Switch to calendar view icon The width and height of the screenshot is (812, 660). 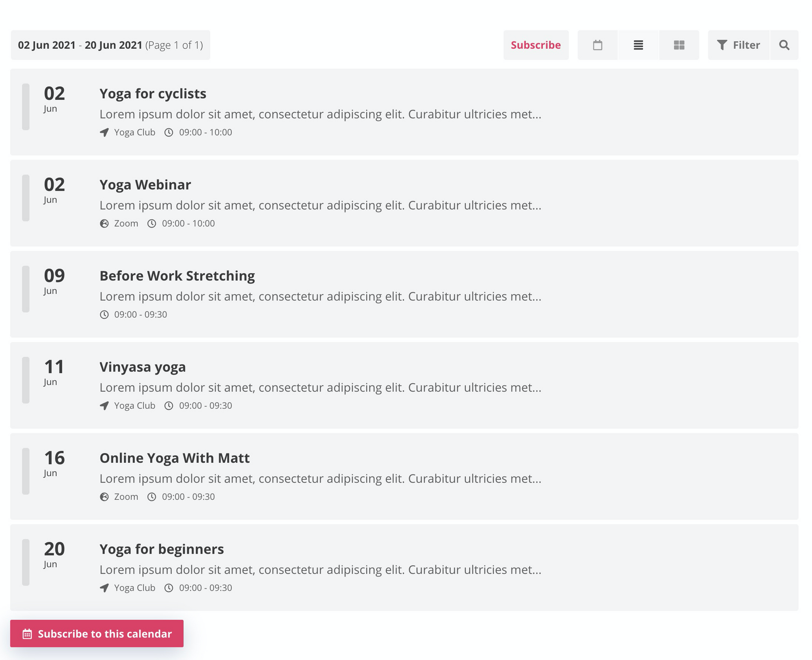[x=597, y=45]
